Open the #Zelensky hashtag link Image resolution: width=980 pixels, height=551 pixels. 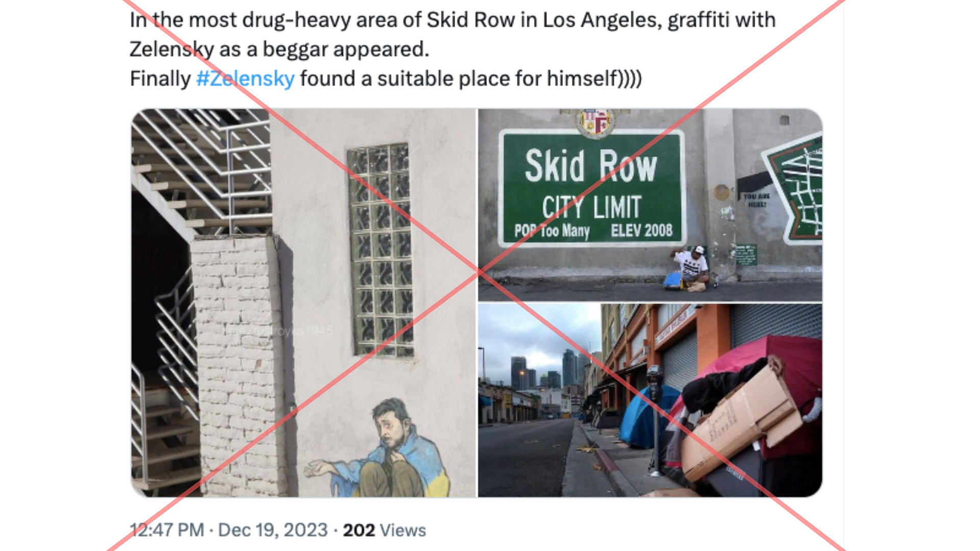[x=245, y=79]
